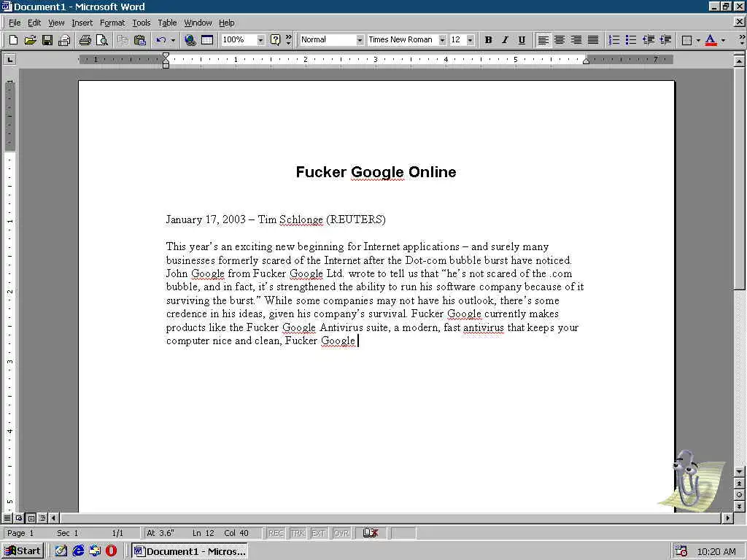Apply red font color

click(711, 40)
